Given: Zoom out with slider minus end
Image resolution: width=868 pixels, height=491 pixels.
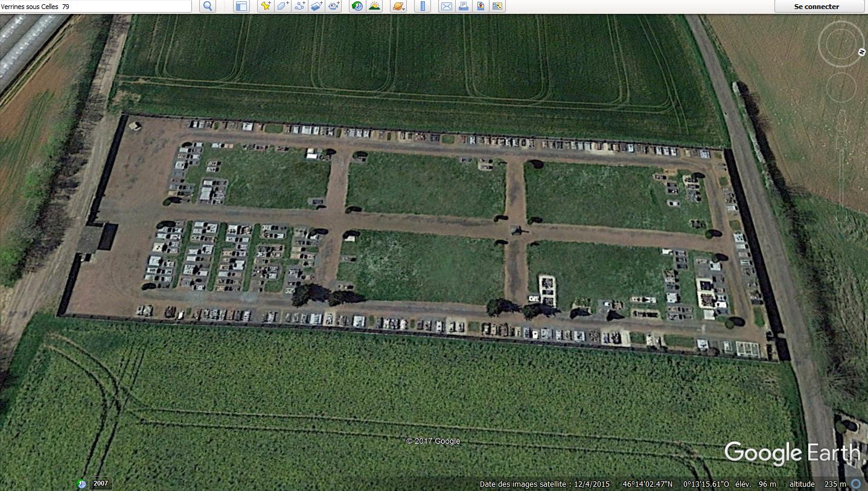Looking at the screenshot, I should coord(841,217).
